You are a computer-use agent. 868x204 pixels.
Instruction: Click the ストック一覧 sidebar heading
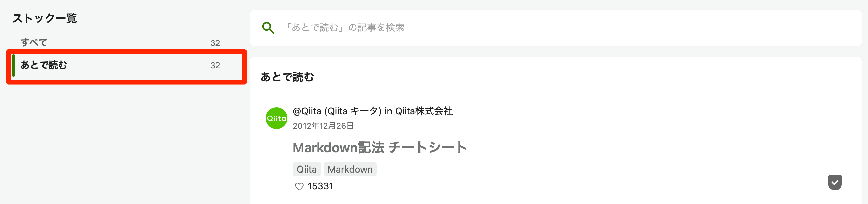point(45,18)
